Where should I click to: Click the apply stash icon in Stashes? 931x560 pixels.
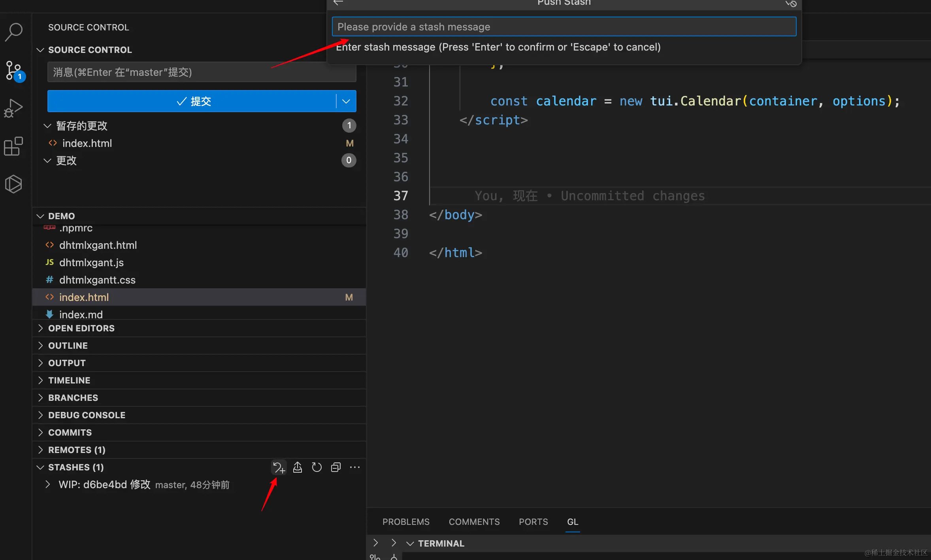pyautogui.click(x=298, y=468)
